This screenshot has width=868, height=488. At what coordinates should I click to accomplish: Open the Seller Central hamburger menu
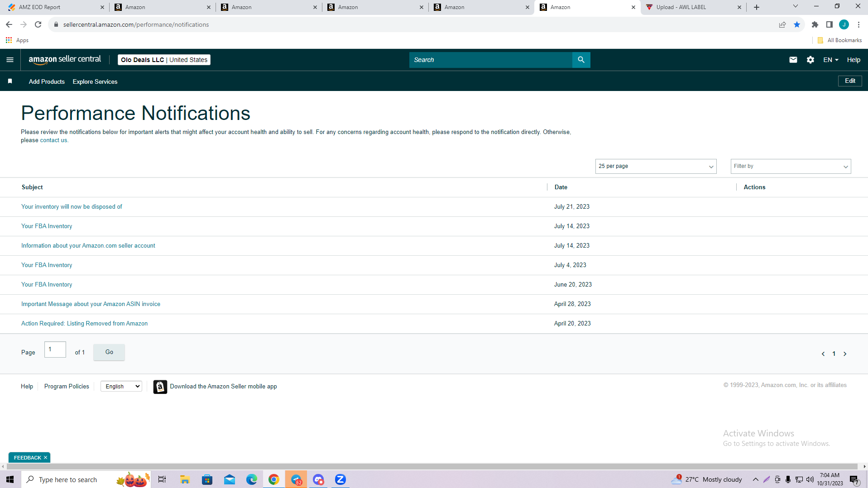point(10,60)
